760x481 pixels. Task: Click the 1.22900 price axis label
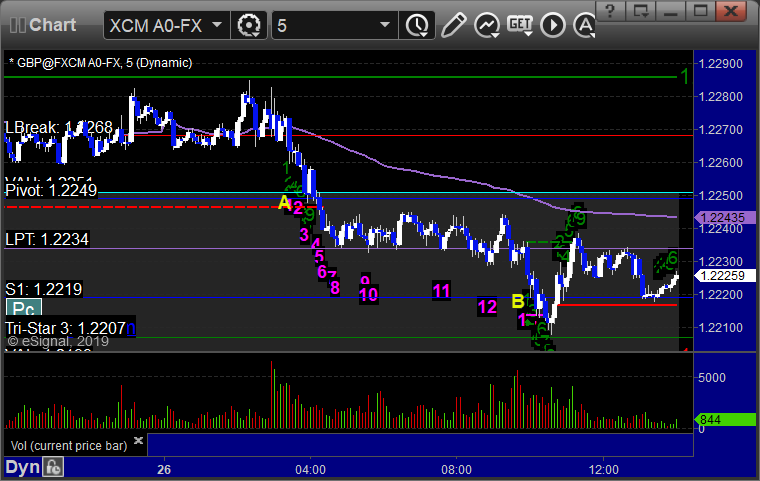[720, 64]
